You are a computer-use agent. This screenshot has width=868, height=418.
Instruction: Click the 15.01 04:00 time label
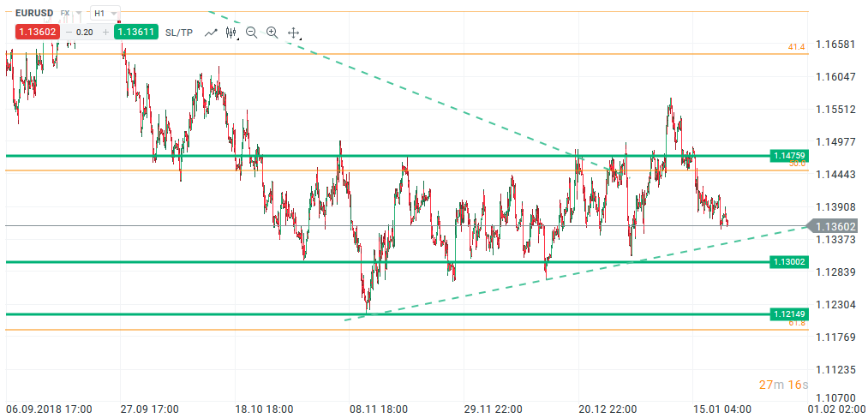coord(722,409)
